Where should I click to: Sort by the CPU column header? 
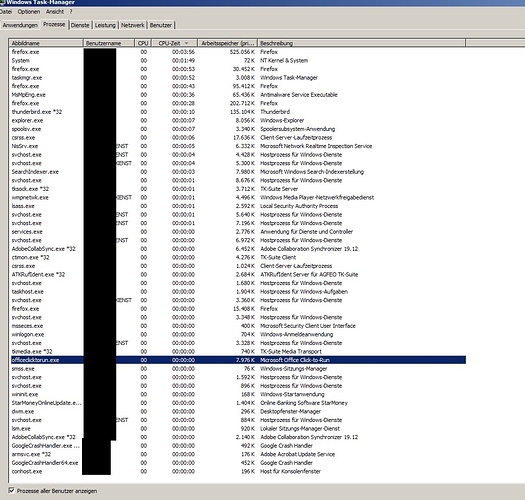pyautogui.click(x=143, y=43)
